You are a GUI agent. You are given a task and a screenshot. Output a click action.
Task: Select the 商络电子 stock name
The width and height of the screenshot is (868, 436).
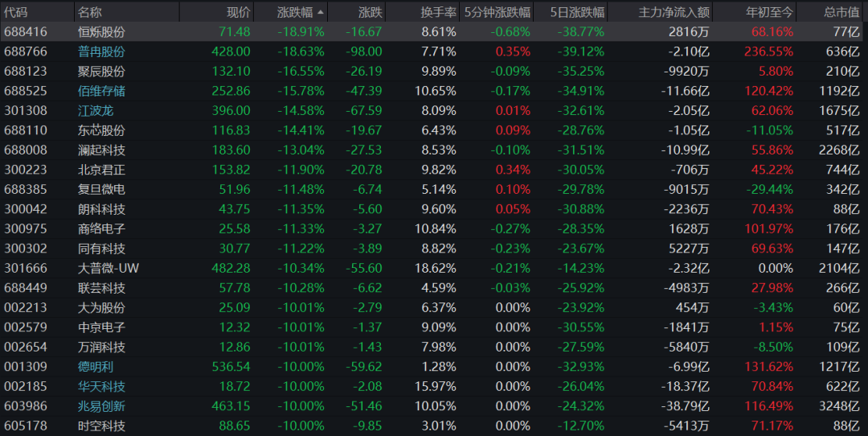point(102,228)
